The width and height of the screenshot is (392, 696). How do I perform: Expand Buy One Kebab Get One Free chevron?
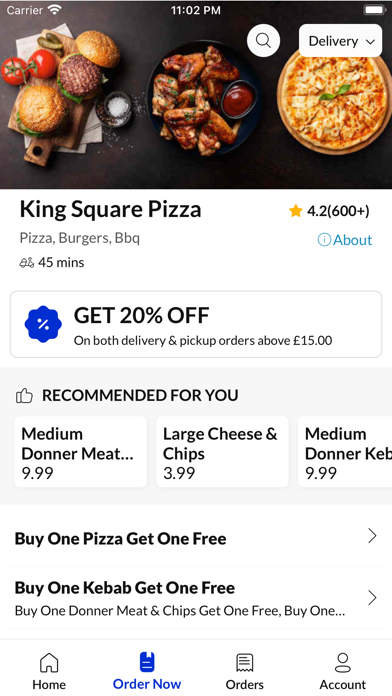click(x=372, y=598)
